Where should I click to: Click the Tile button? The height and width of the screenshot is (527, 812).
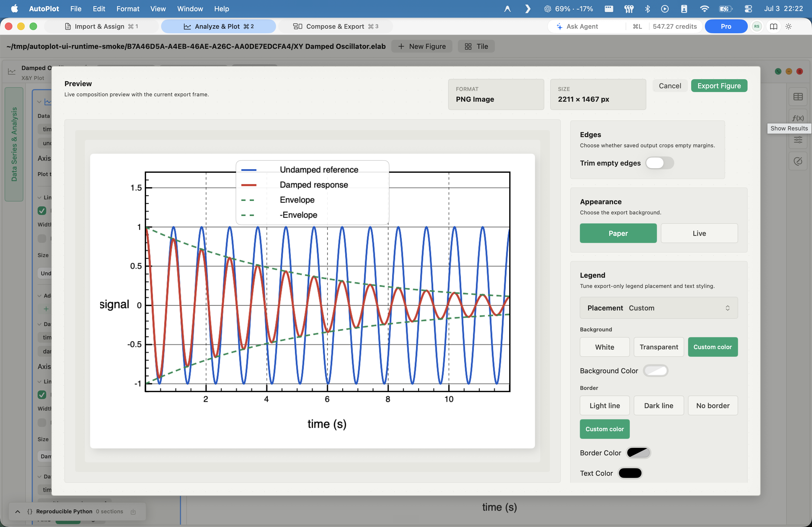coord(476,46)
